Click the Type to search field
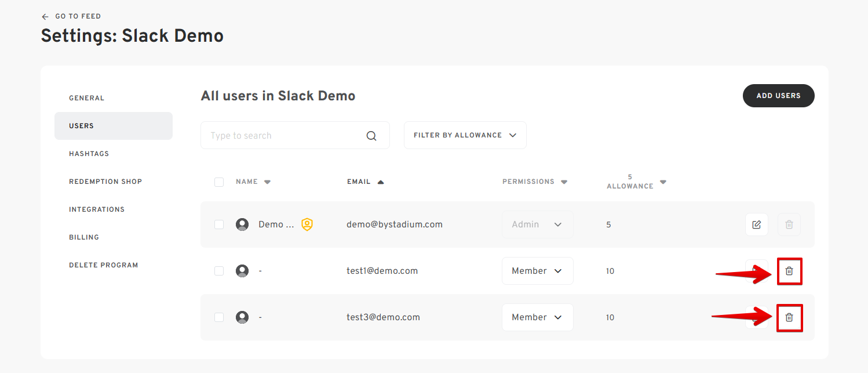868x373 pixels. (x=295, y=135)
